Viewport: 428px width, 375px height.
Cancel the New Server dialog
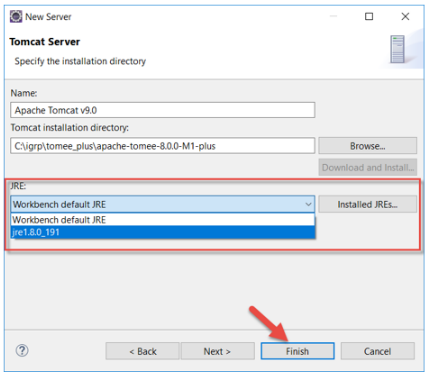(377, 351)
